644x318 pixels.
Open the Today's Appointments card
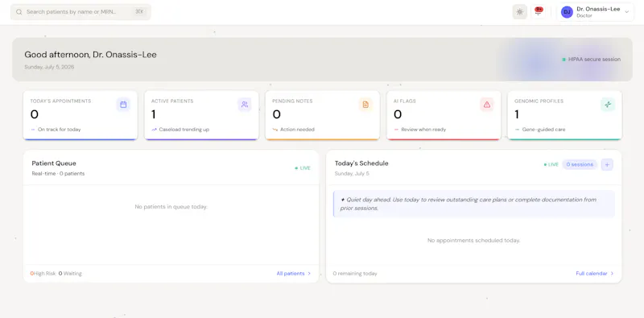80,115
